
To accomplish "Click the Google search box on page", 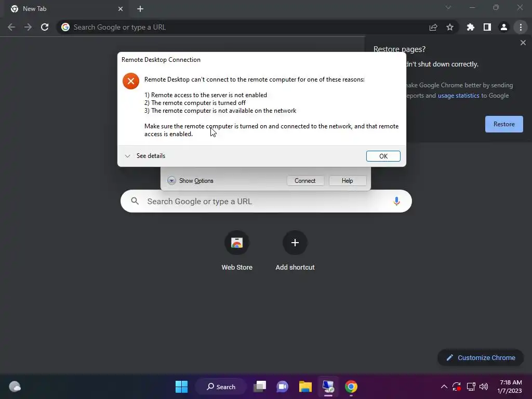I will 267,201.
